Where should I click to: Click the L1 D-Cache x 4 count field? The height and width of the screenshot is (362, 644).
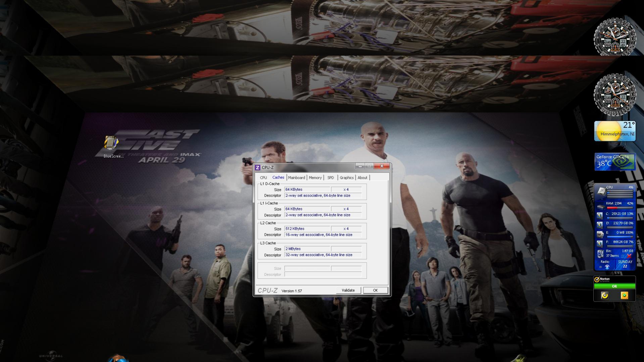[x=346, y=190]
